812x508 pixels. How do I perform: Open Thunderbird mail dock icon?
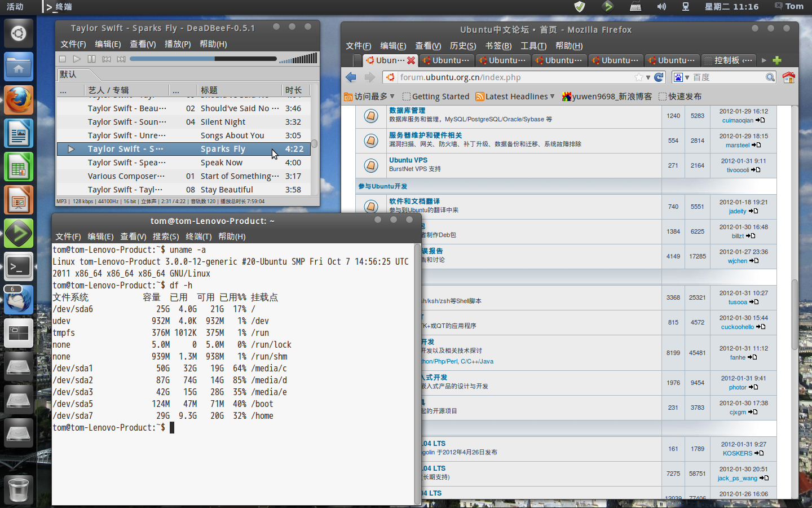coord(19,300)
